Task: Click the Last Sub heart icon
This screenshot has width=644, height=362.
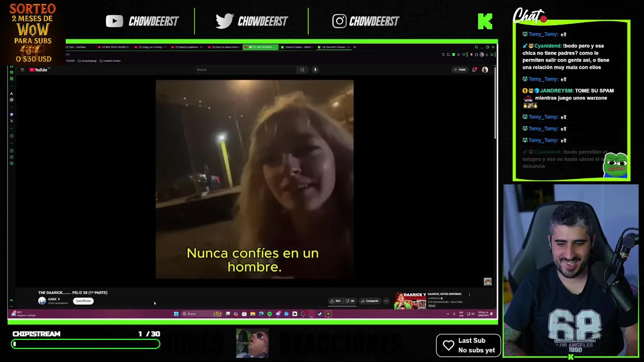Action: [x=448, y=345]
